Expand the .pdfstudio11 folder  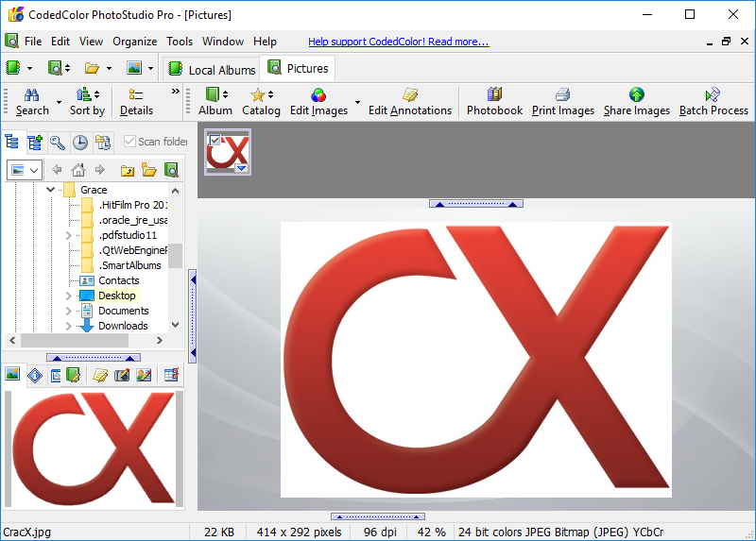[x=68, y=235]
